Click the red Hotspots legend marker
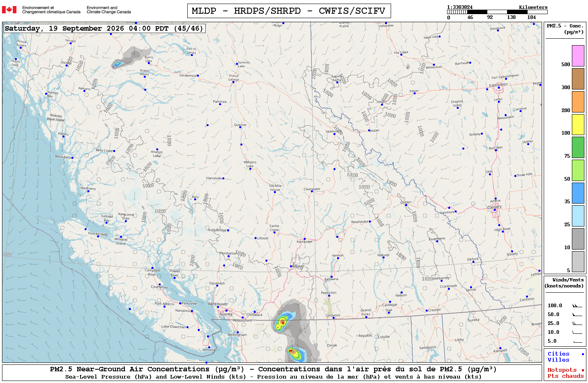Viewport: 588px width, 383px height. 583,370
